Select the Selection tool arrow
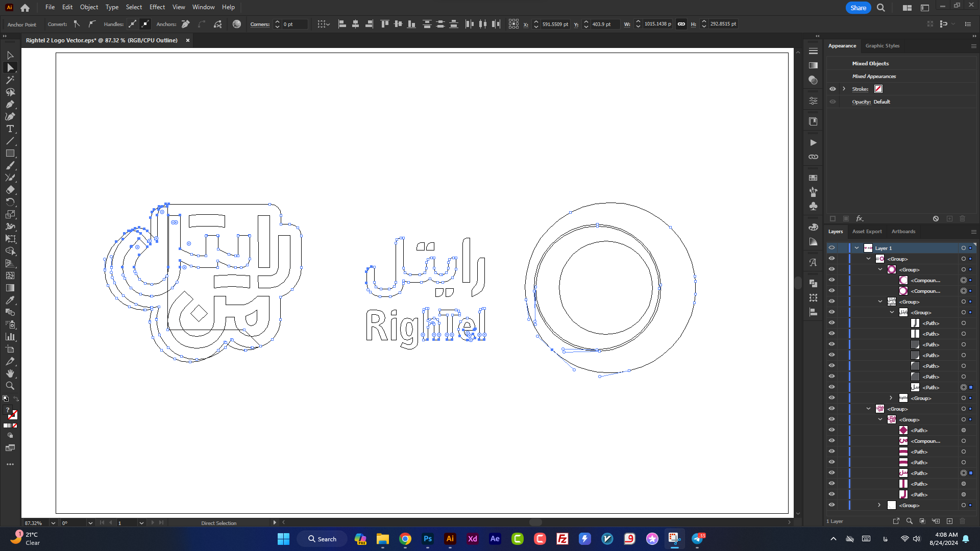980x551 pixels. click(x=10, y=55)
